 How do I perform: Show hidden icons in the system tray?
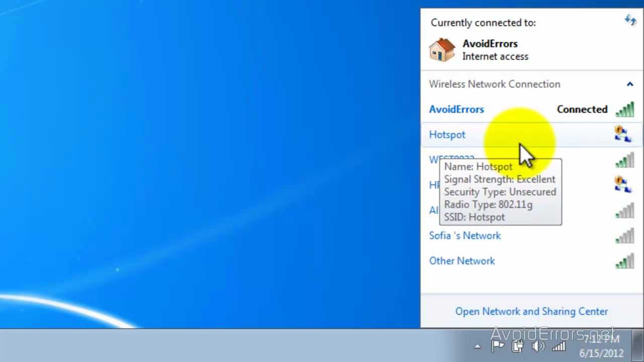(x=477, y=346)
